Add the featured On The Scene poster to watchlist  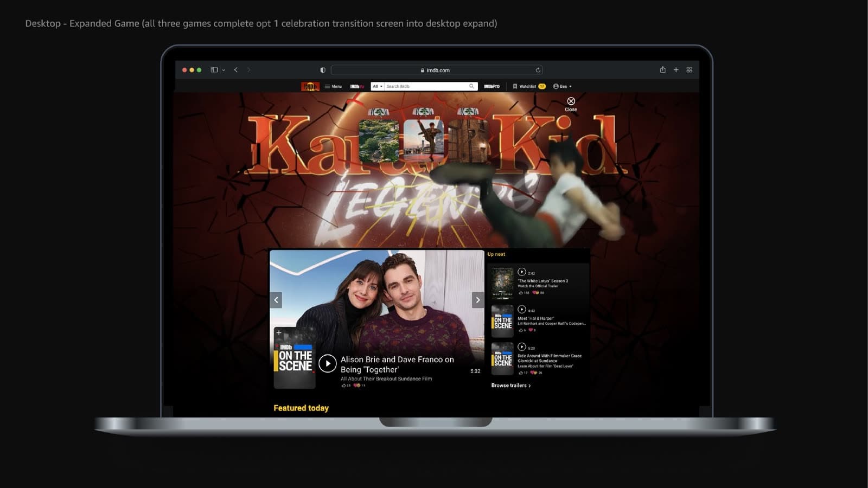(279, 332)
